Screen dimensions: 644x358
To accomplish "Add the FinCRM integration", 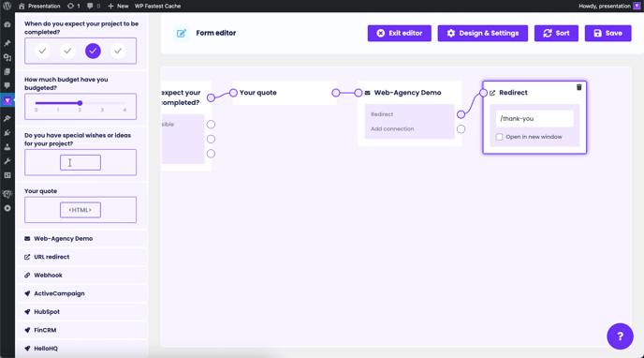I will (81, 330).
